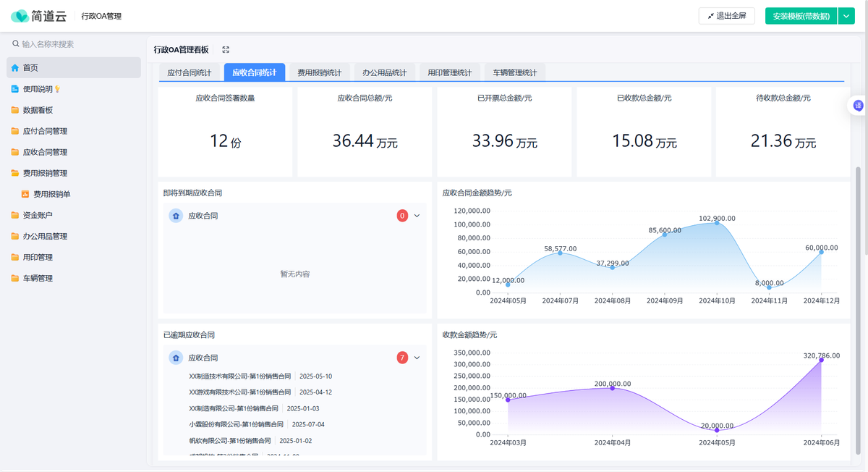Open the dropdown beside 安装模板(带数据)
Screen dimensions: 868x472
coord(846,15)
